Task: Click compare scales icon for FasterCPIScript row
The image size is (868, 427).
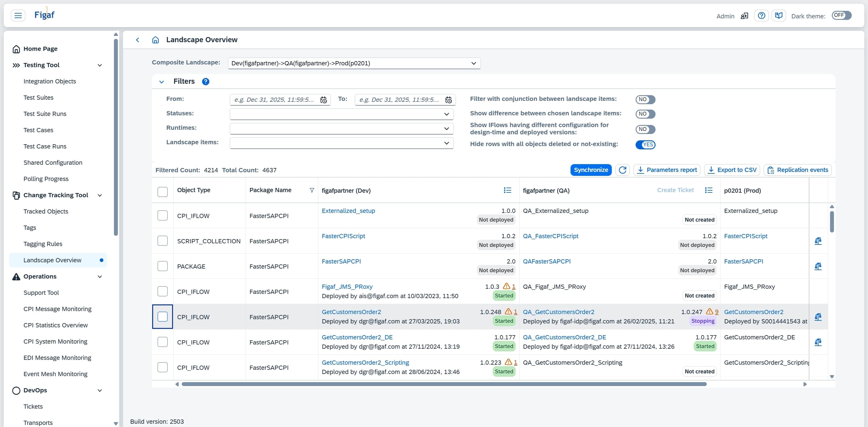Action: pyautogui.click(x=818, y=241)
